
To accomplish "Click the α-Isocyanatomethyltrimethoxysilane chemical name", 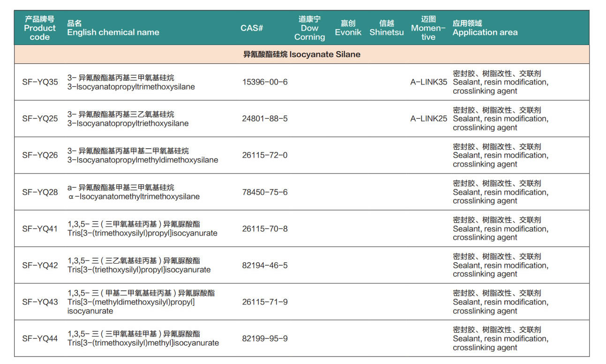I will [x=134, y=197].
